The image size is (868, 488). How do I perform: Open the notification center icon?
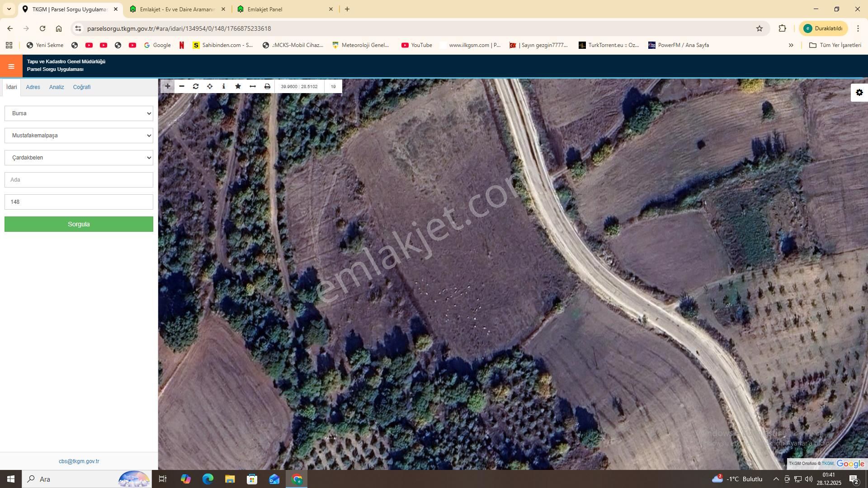coord(854,479)
